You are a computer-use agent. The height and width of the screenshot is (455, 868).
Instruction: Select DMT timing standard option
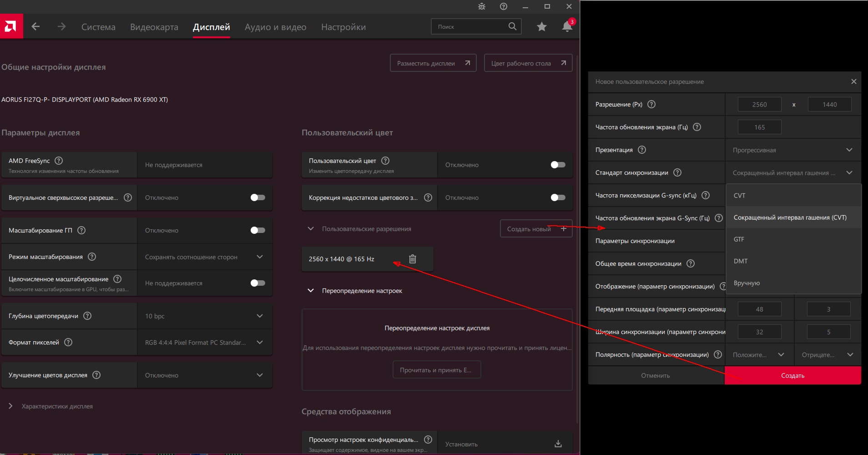tap(794, 261)
